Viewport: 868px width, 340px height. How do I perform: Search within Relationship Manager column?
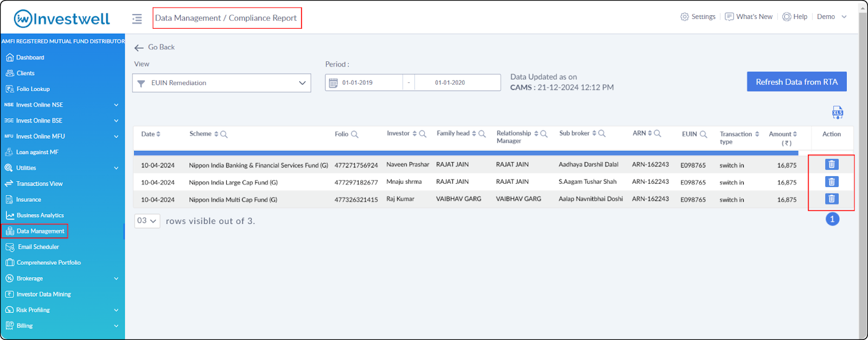544,134
